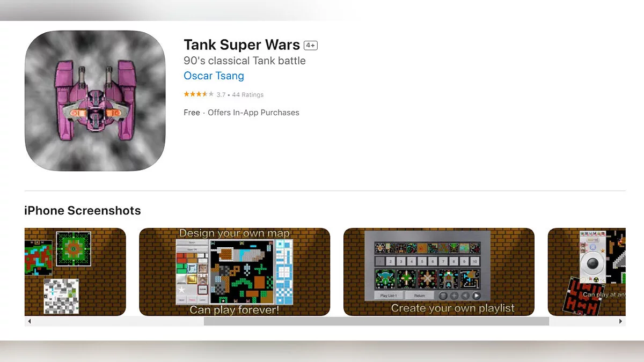
Task: Click the scrollbar right arrow
Action: [621, 321]
